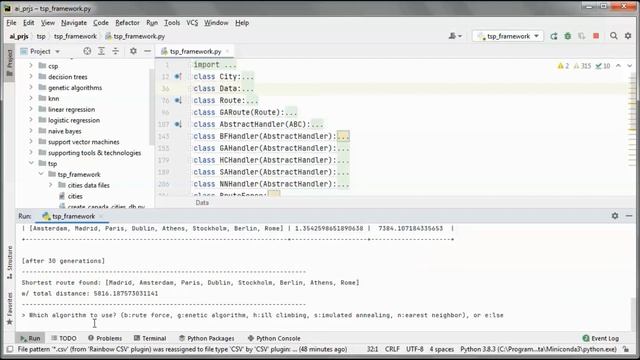
Task: Open the user account icon
Action: pyautogui.click(x=455, y=36)
